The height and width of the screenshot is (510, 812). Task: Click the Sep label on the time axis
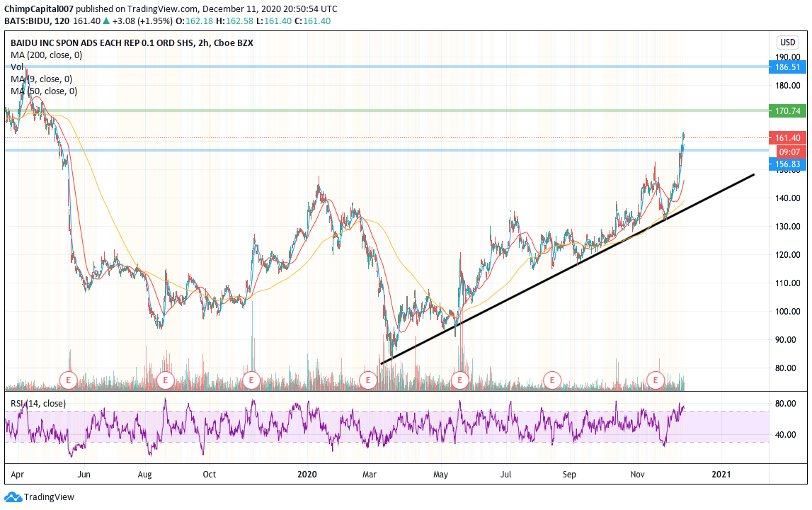point(569,475)
